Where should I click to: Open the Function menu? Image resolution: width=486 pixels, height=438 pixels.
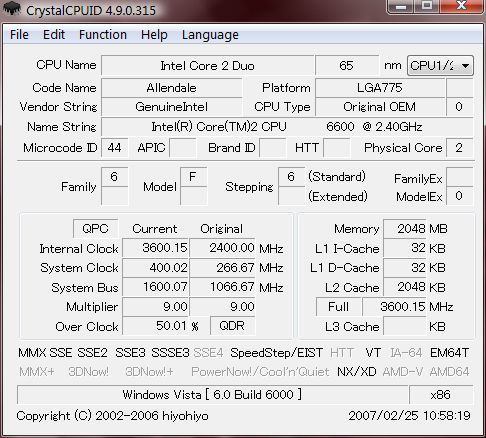(x=103, y=35)
